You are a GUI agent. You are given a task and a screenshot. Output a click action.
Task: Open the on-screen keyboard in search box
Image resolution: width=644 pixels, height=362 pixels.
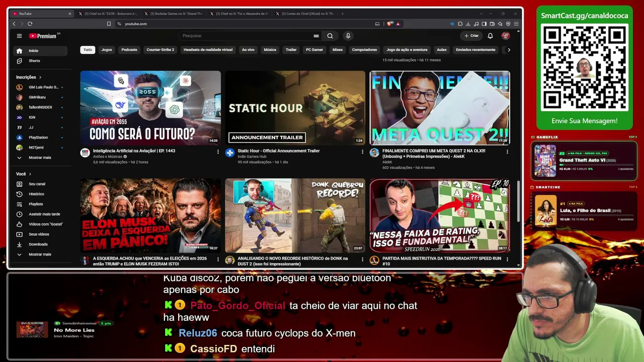coord(316,36)
